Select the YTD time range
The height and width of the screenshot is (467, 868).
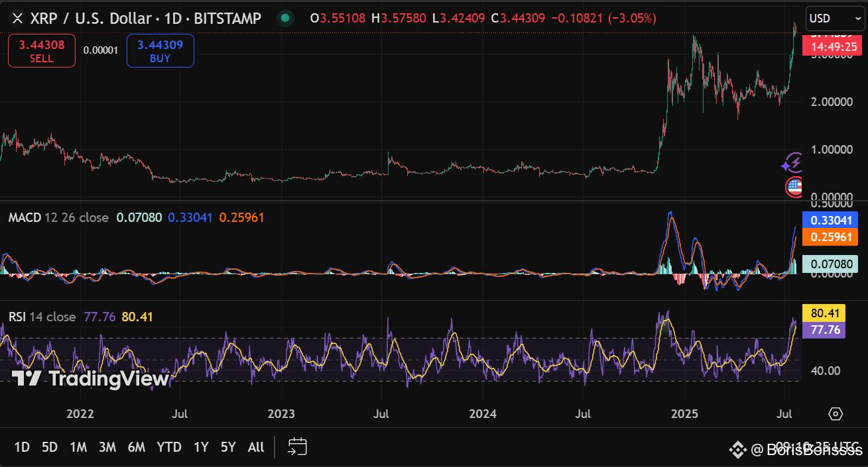pyautogui.click(x=169, y=447)
